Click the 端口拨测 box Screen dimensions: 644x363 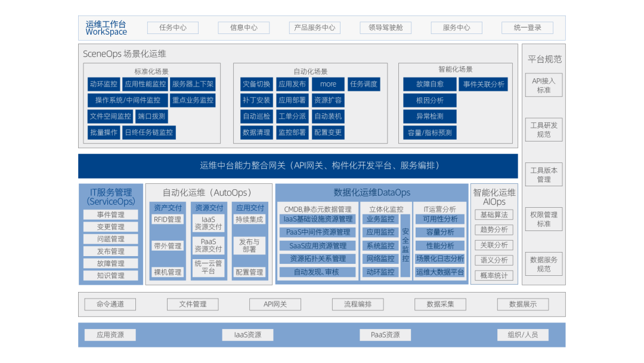[x=151, y=116]
